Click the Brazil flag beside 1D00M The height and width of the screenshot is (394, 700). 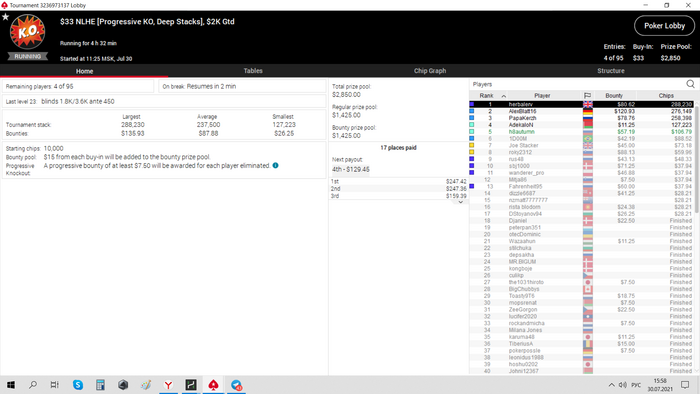click(x=588, y=139)
